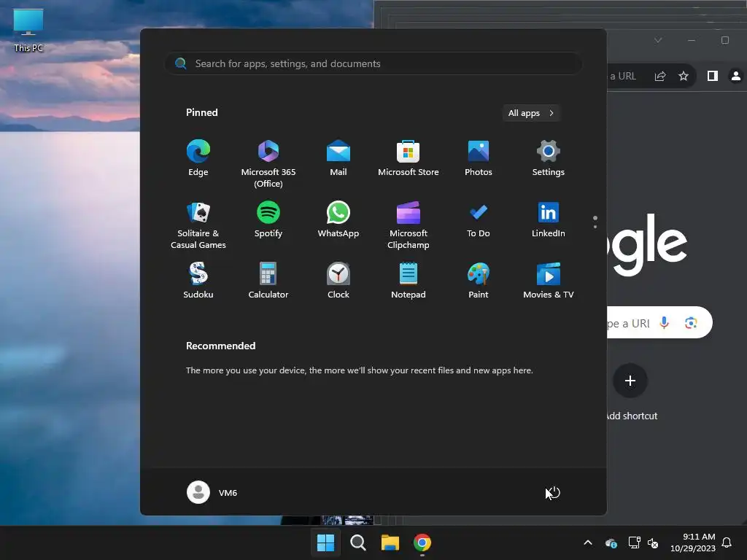
Task: Show All apps list
Action: click(x=531, y=113)
